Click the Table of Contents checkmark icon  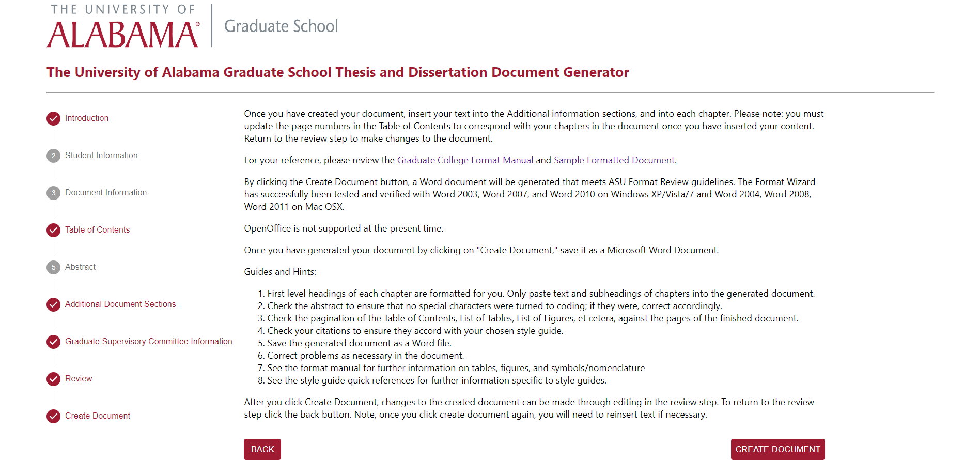click(53, 230)
